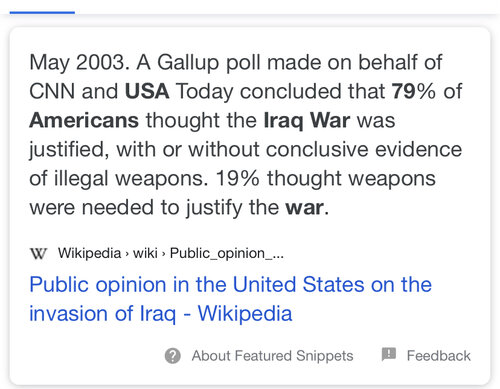The image size is (500, 389).
Task: Select the Feedback text link
Action: [x=439, y=356]
